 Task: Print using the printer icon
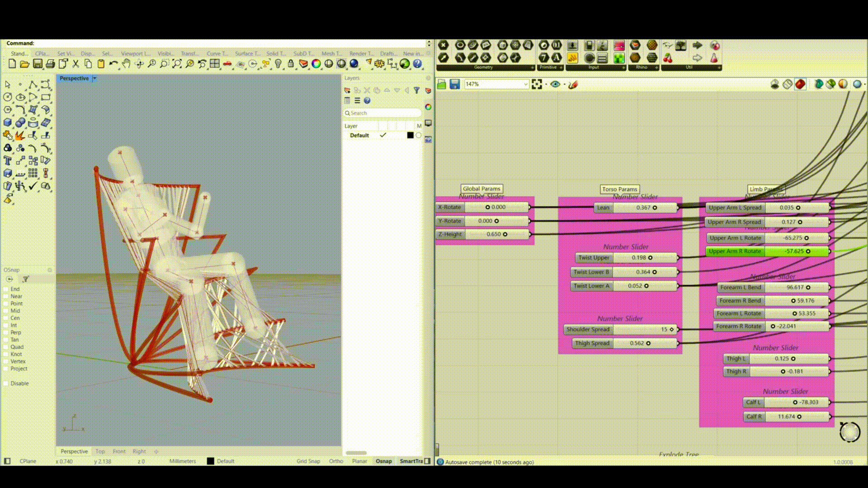(50, 64)
